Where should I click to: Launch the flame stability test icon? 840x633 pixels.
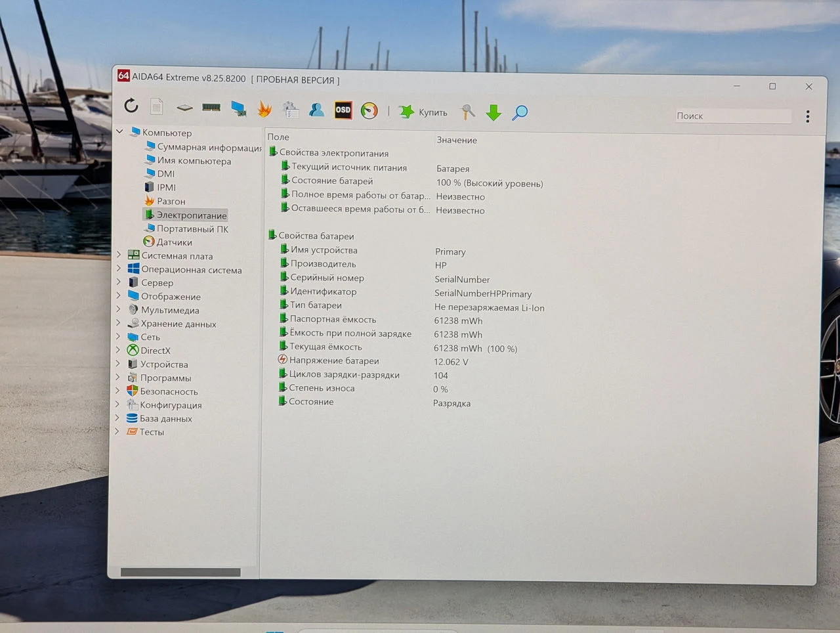(264, 109)
